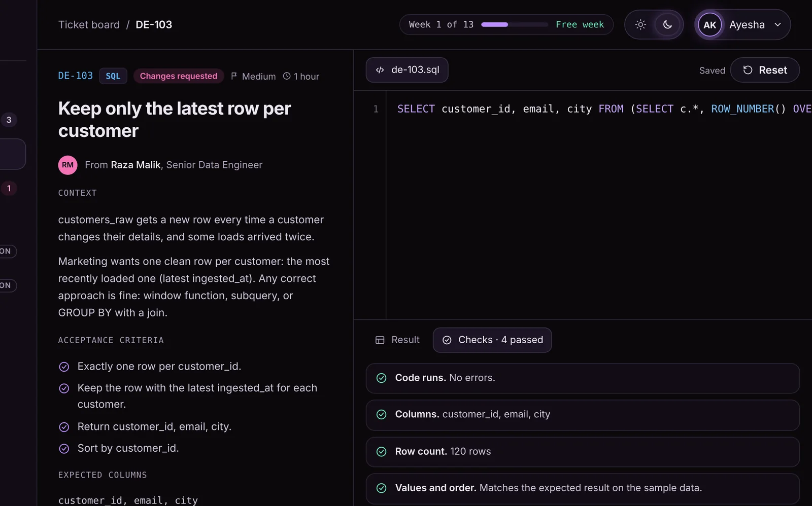Open Ayesha account dropdown chevron
The width and height of the screenshot is (812, 506).
[x=777, y=24]
